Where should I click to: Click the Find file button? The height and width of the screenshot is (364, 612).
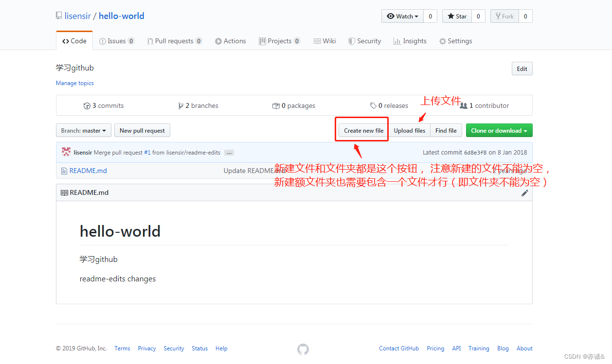[446, 130]
